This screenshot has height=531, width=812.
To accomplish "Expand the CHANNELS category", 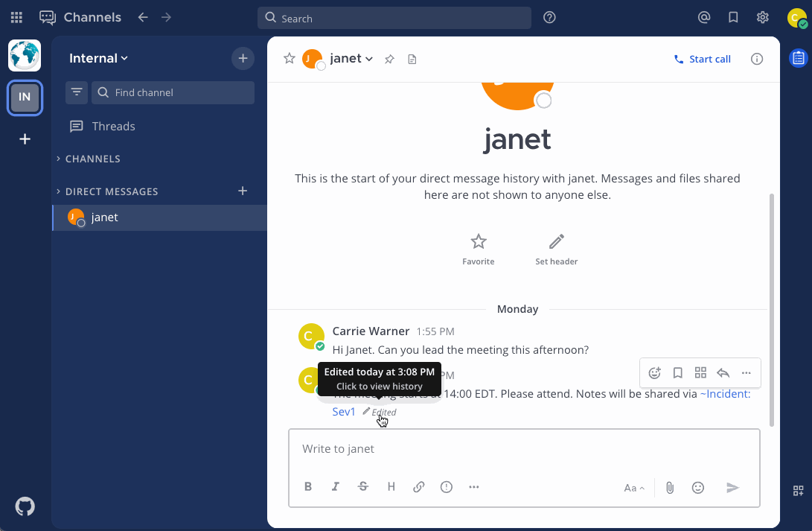I will [92, 159].
